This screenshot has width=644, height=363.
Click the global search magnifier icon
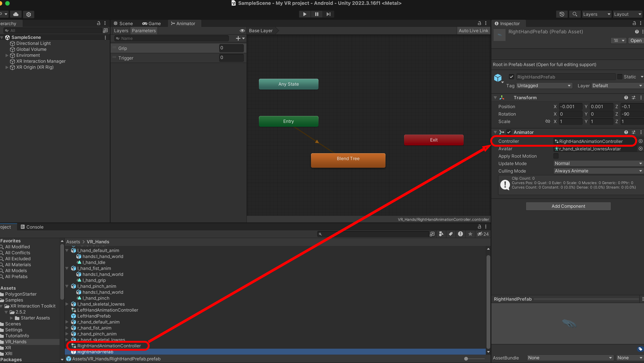pyautogui.click(x=575, y=14)
